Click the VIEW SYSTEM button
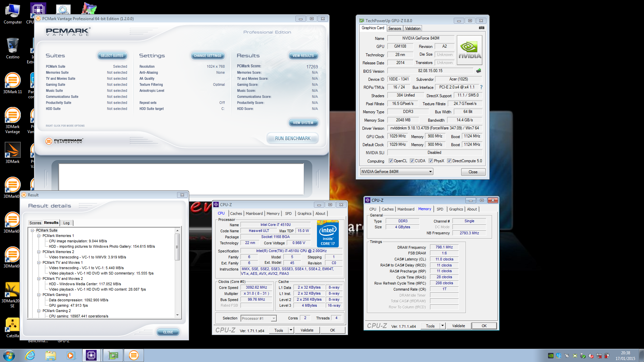The height and width of the screenshot is (362, 644). point(303,123)
